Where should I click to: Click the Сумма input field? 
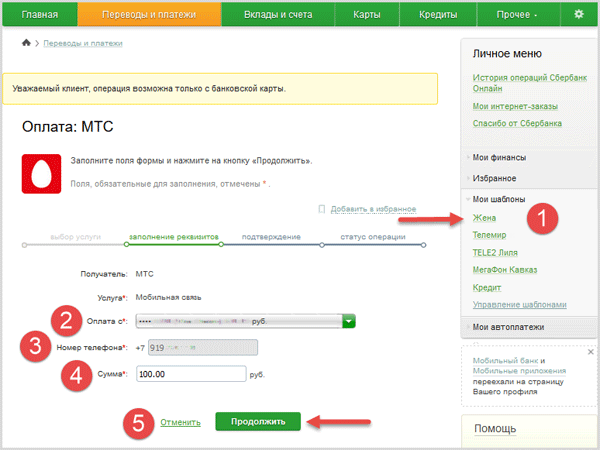click(191, 374)
